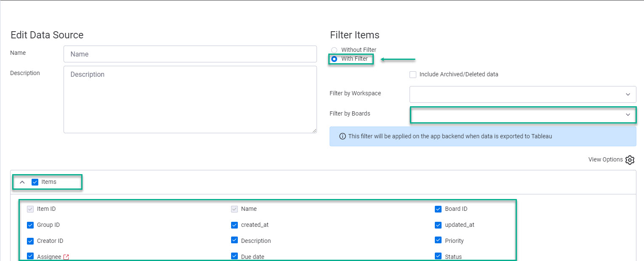Toggle the Priority checkbox
The width and height of the screenshot is (644, 261).
click(x=438, y=241)
